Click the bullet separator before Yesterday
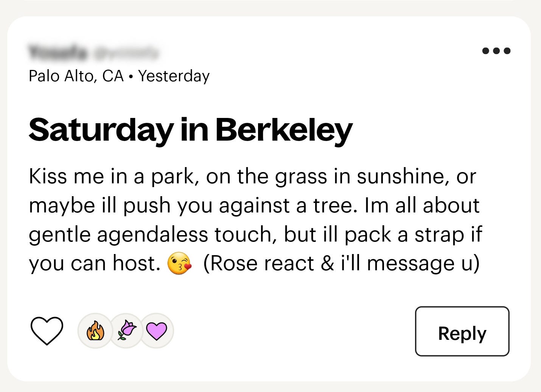The height and width of the screenshot is (392, 541). point(131,77)
